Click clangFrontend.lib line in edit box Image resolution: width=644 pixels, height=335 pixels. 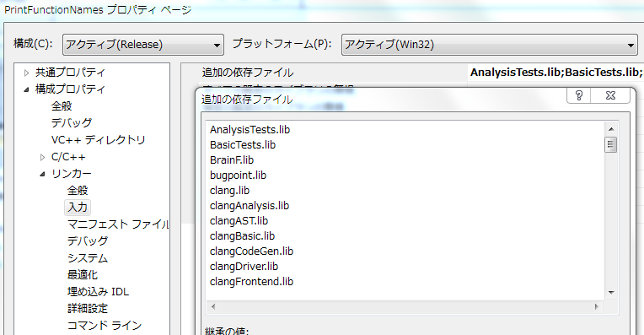[x=251, y=282]
